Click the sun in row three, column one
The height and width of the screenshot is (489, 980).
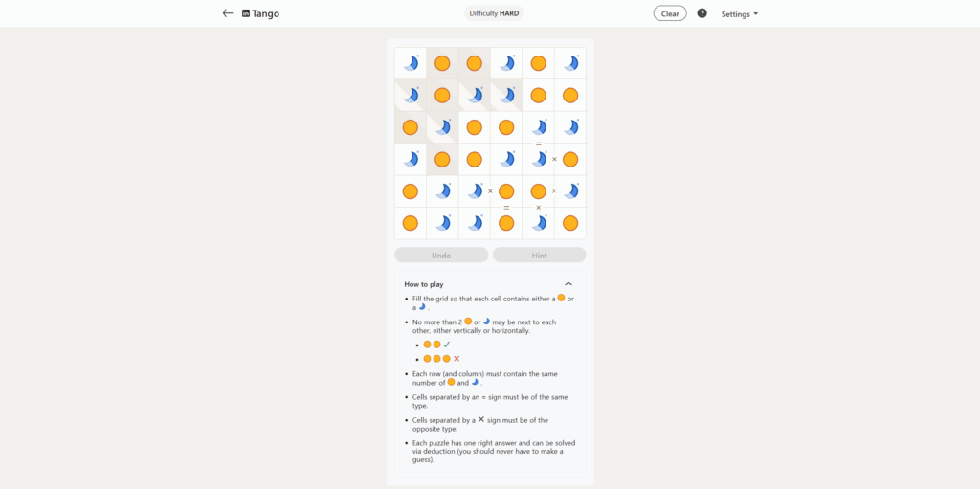tap(411, 127)
